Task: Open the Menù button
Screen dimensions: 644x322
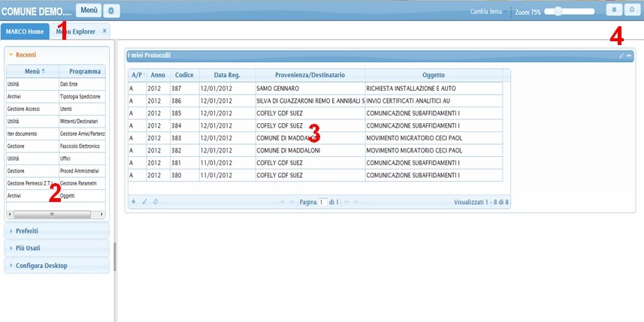Action: click(88, 11)
